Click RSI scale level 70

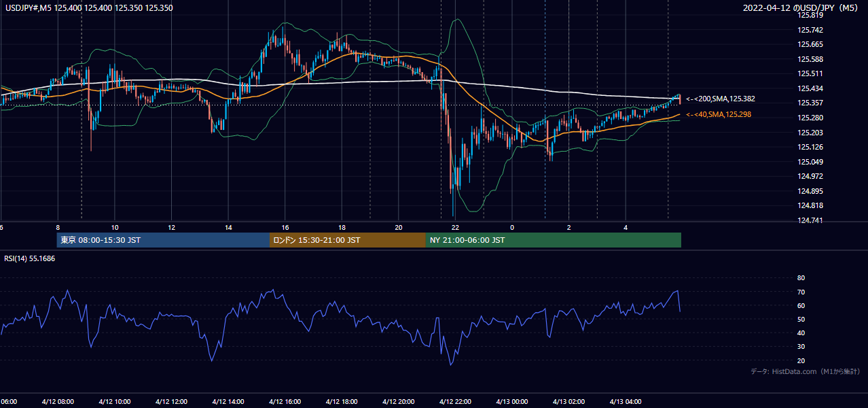[x=801, y=292]
